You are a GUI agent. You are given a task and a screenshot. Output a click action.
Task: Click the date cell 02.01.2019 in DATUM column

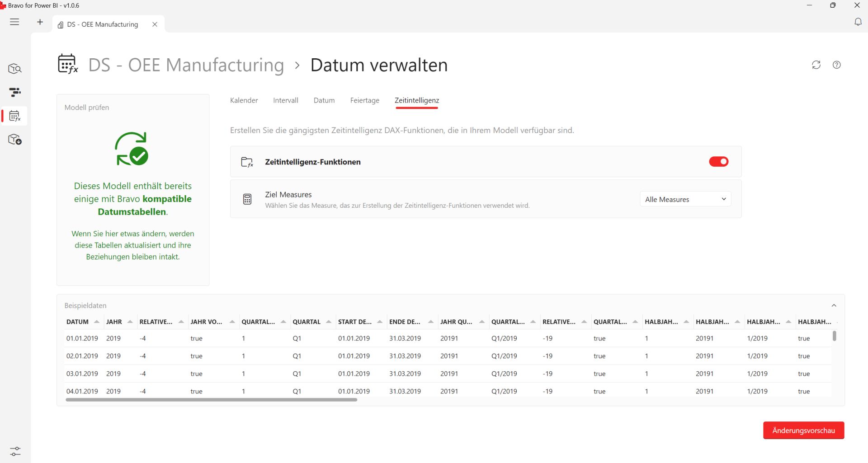coord(82,356)
